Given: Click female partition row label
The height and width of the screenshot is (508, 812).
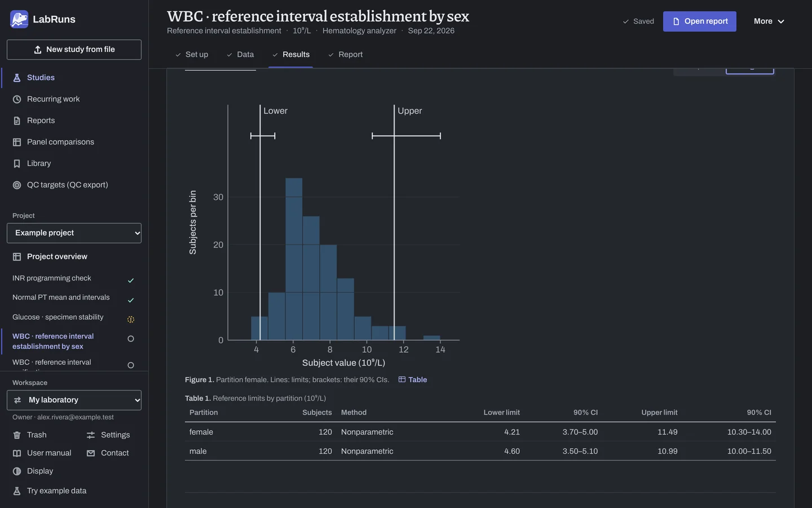Looking at the screenshot, I should coord(201,432).
